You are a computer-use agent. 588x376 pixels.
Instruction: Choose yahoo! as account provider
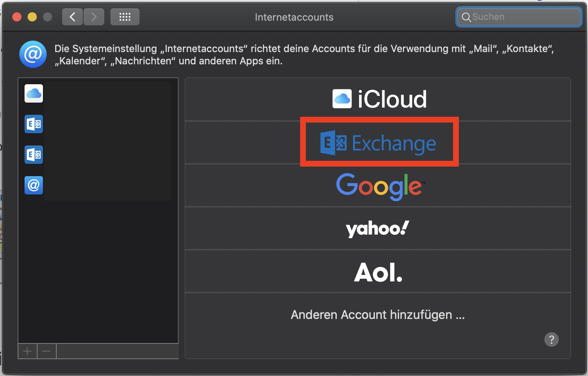378,229
